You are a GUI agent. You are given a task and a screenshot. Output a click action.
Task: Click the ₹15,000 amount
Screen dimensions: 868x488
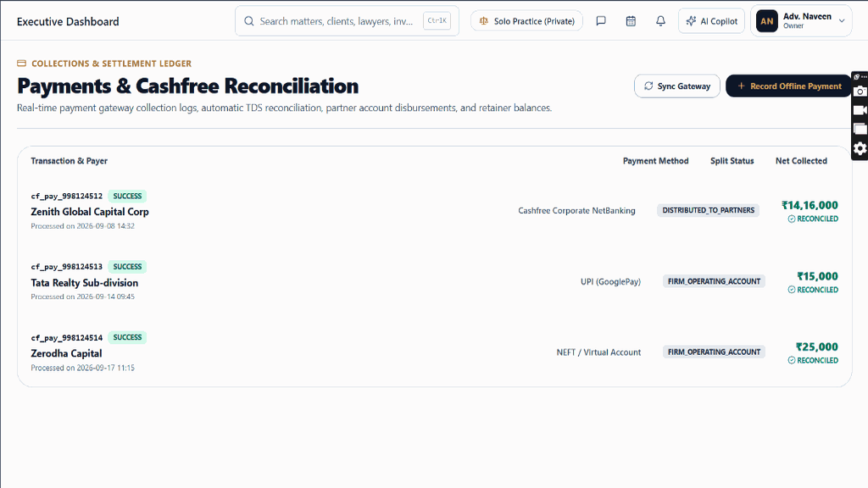click(x=818, y=276)
